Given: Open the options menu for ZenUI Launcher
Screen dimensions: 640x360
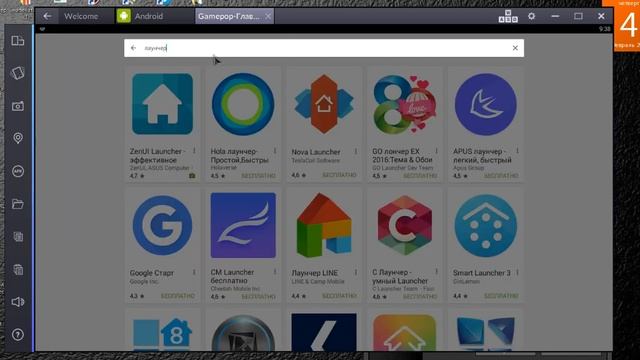Looking at the screenshot, I should (x=194, y=151).
